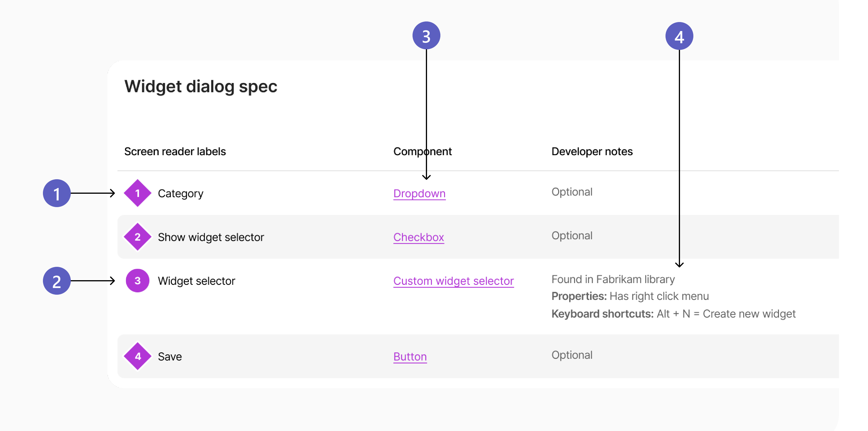Select the purple diamond marker beside Category
This screenshot has height=431, width=868.
[138, 193]
